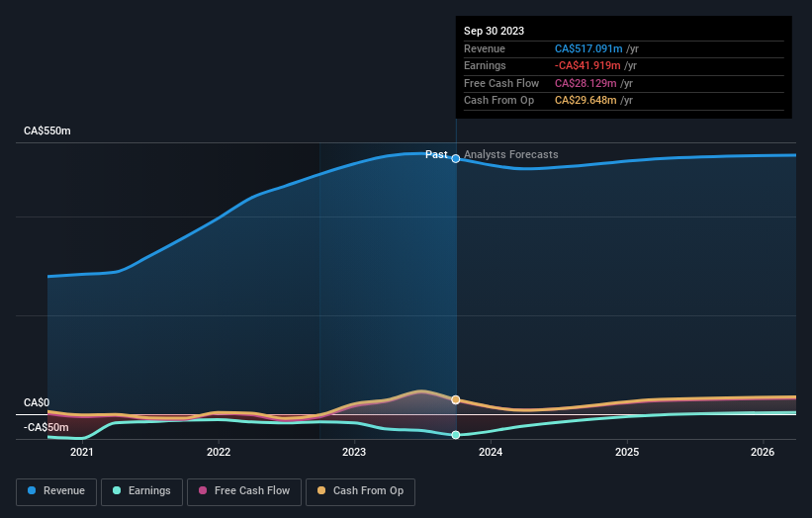Click the Earnings data point marker at Sep 2023
The image size is (812, 518).
coord(456,435)
